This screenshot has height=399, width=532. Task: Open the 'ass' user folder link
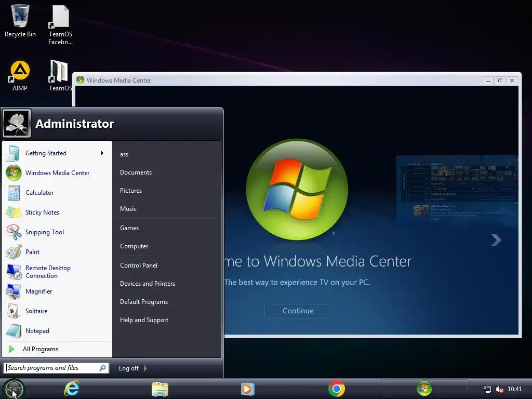(124, 154)
